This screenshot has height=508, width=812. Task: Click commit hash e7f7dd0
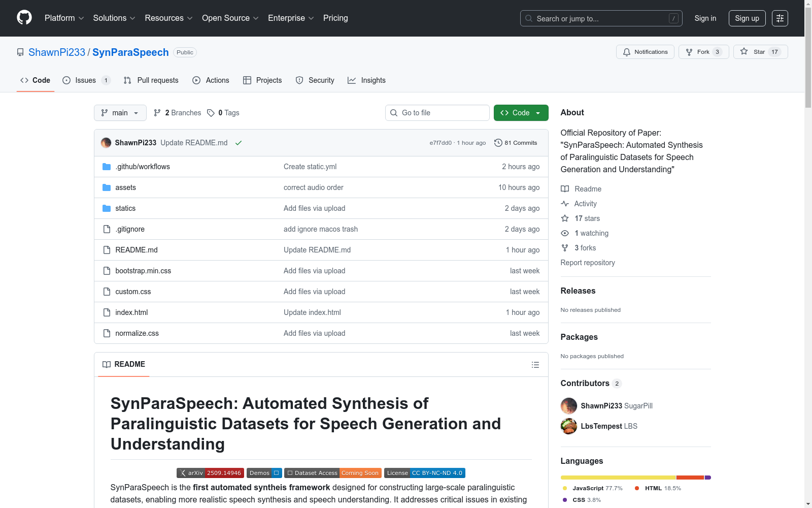[441, 143]
